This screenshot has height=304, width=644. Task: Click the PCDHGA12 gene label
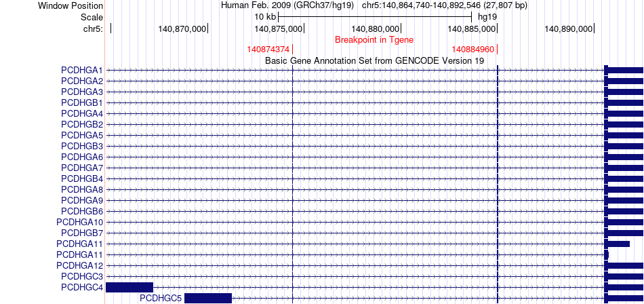[x=79, y=265]
